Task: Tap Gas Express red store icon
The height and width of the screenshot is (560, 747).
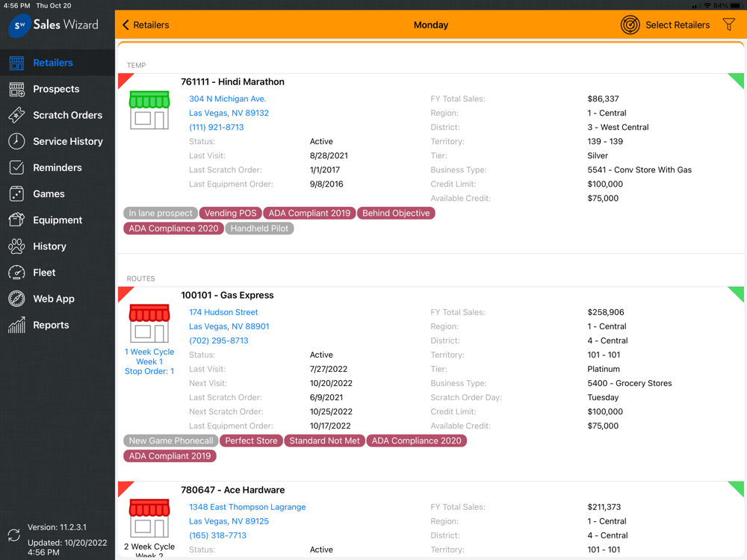Action: 149,323
